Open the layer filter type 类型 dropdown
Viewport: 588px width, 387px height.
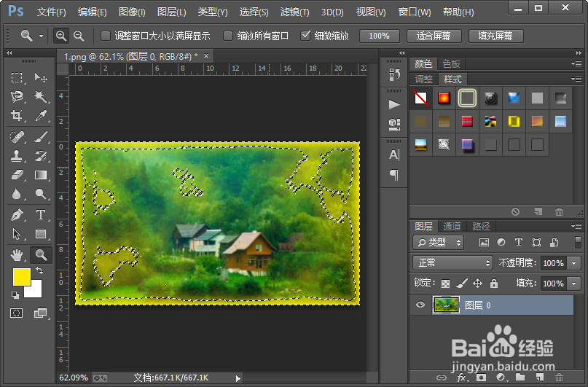[439, 243]
